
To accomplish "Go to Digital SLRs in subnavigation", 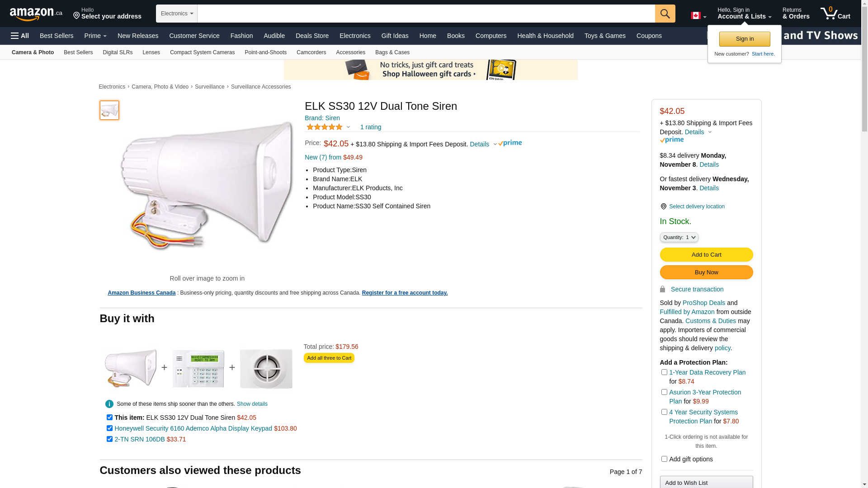I will click(118, 52).
